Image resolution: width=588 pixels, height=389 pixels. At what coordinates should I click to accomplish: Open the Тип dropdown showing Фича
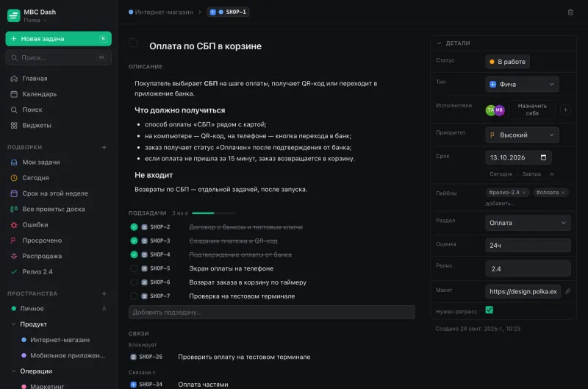[522, 85]
